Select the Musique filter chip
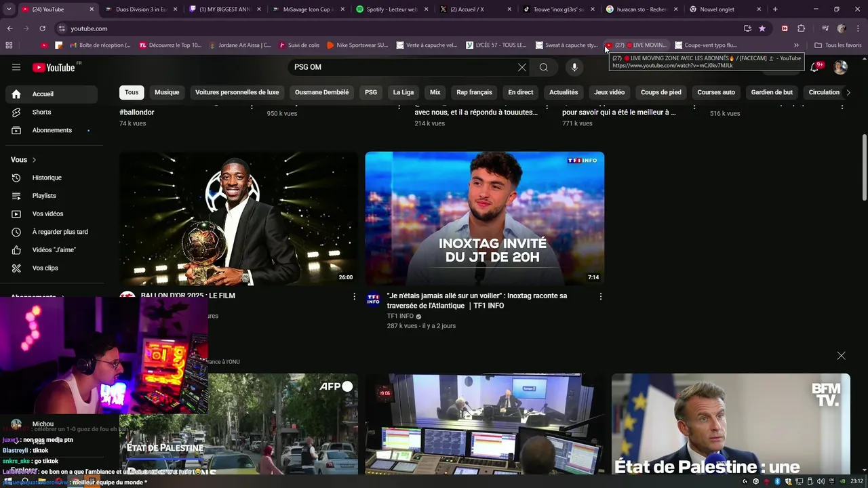Viewport: 868px width, 488px height. tap(167, 92)
